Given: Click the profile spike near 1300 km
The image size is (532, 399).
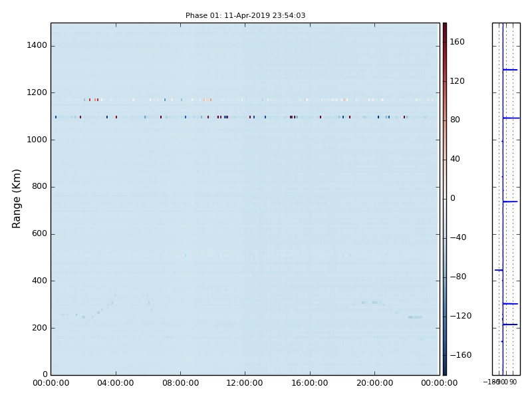Looking at the screenshot, I should pyautogui.click(x=510, y=70).
